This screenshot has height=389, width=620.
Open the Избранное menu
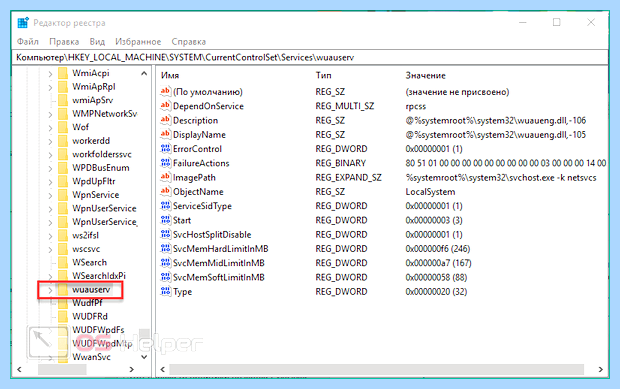coord(138,42)
